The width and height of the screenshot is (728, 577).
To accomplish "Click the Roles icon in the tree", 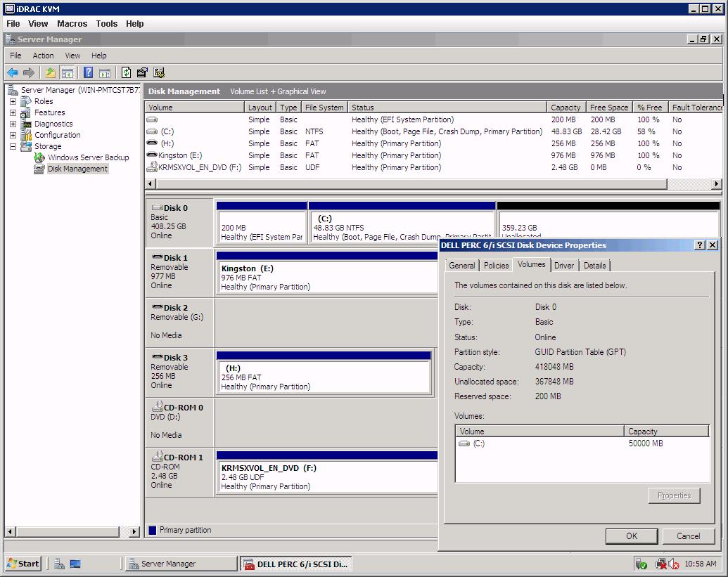I will click(x=26, y=101).
